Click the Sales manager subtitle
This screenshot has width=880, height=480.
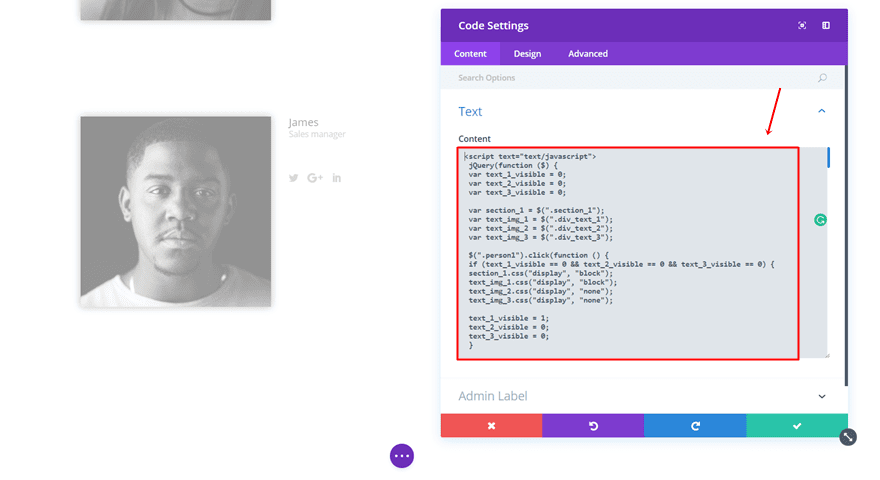317,134
